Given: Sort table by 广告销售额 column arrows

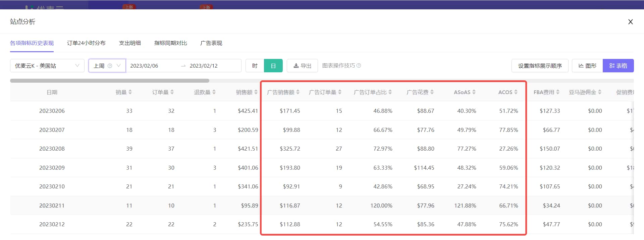Looking at the screenshot, I should point(298,92).
